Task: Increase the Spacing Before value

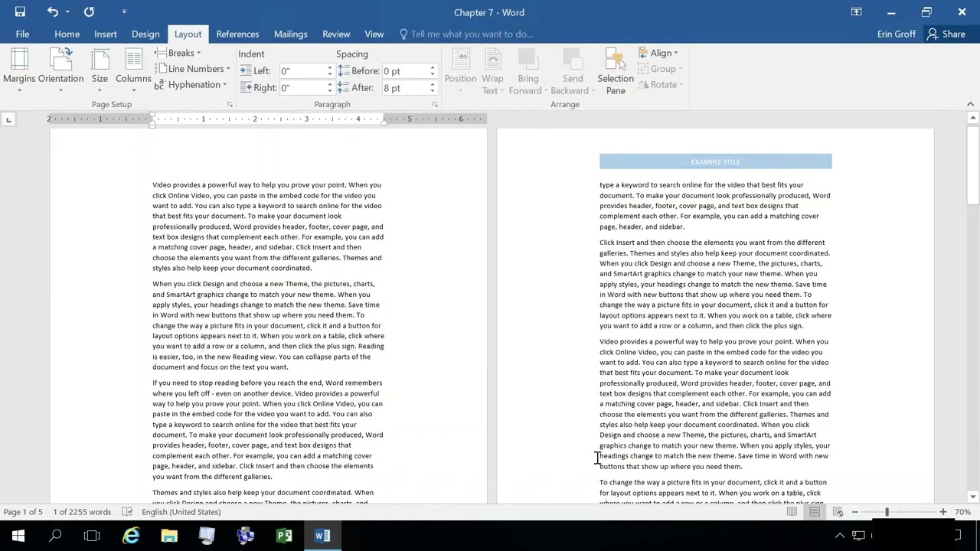Action: tap(433, 67)
